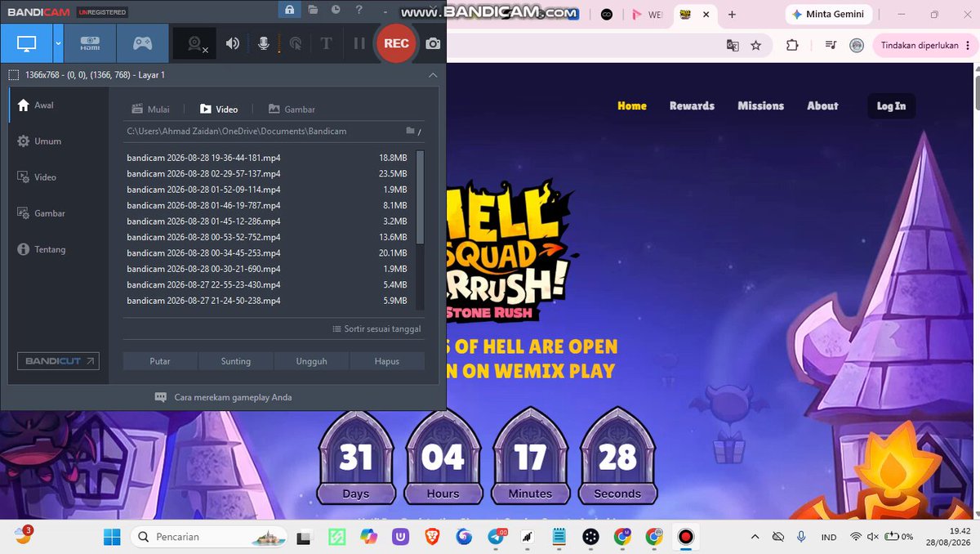Toggle mouse cursor effects icon

point(295,44)
